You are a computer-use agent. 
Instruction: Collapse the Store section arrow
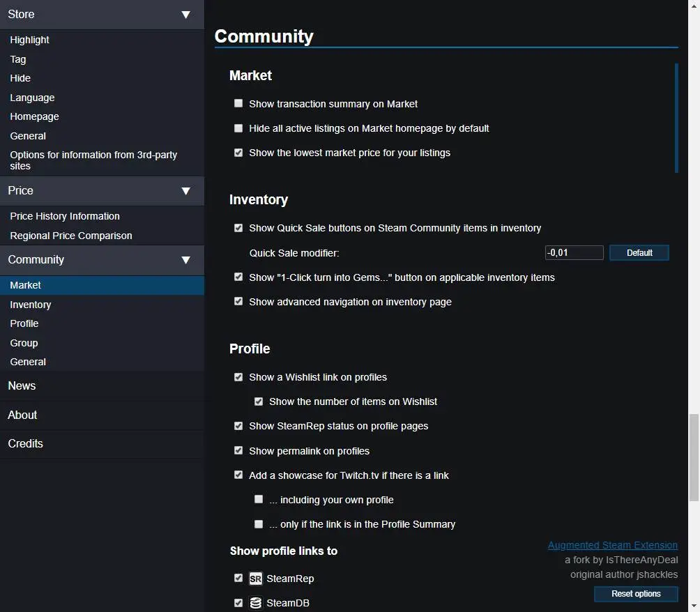point(185,15)
